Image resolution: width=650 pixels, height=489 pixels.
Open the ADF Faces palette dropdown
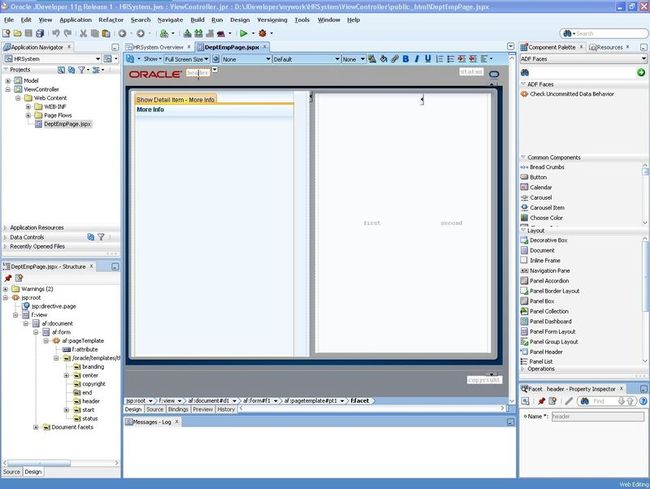644,59
